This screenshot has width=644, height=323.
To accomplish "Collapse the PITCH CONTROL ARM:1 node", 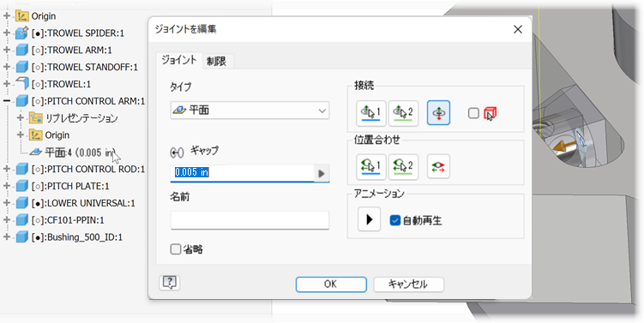I will pyautogui.click(x=6, y=101).
